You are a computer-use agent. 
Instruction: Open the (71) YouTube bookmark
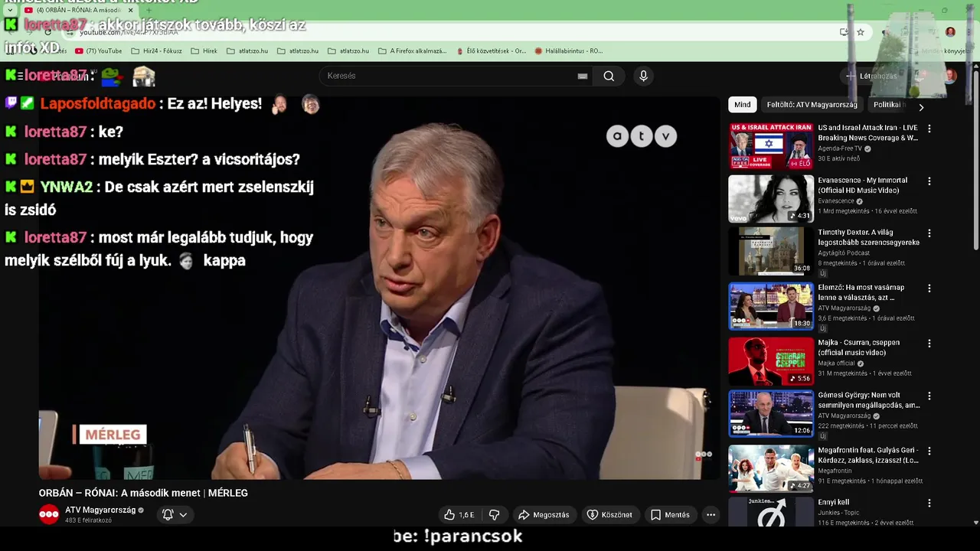99,51
